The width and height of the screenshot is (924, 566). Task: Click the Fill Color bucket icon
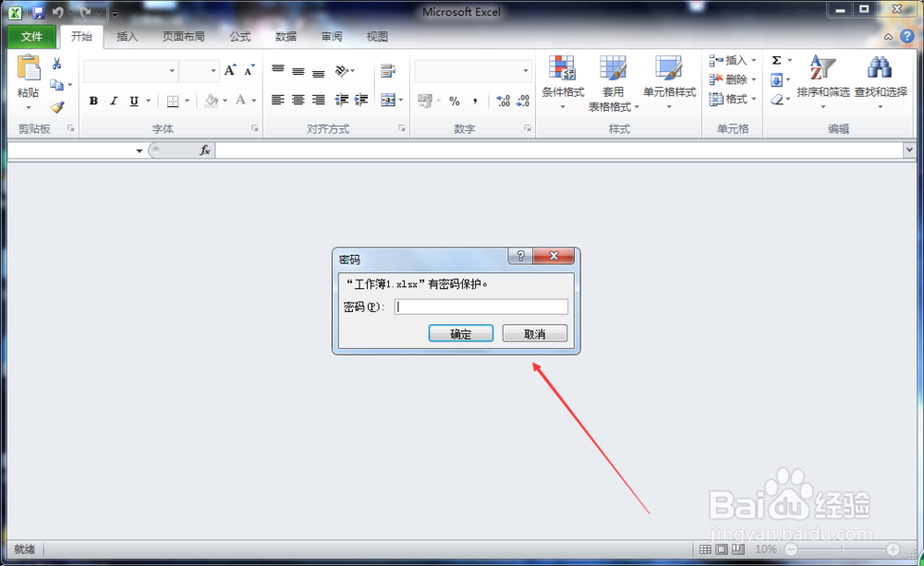(x=211, y=101)
